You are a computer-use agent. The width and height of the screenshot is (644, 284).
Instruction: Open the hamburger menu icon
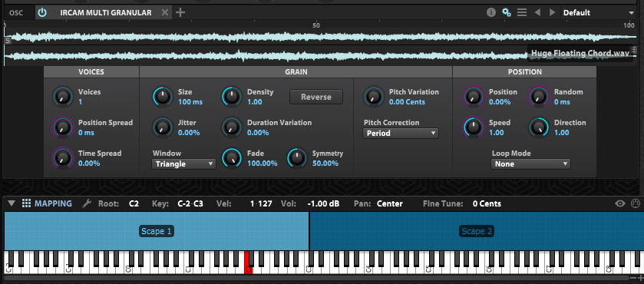(x=522, y=13)
